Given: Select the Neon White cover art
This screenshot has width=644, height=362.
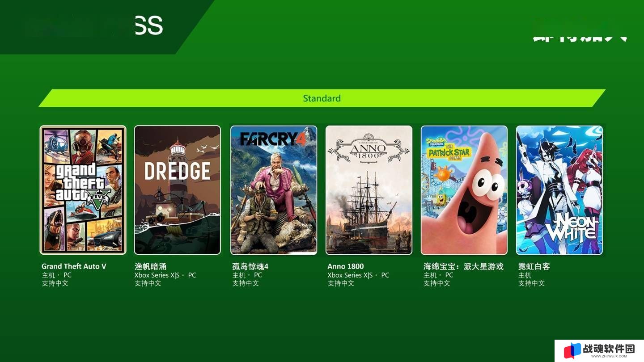Looking at the screenshot, I should point(559,190).
